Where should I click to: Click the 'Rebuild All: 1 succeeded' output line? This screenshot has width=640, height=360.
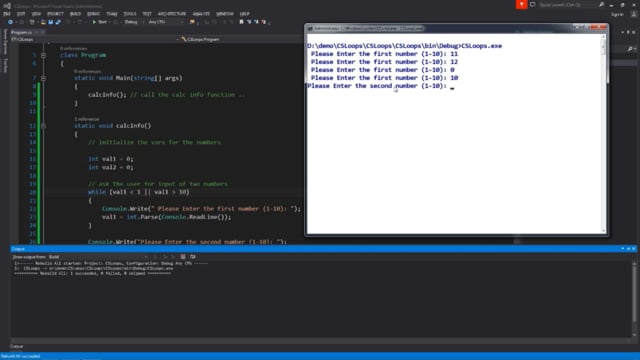coord(93,273)
